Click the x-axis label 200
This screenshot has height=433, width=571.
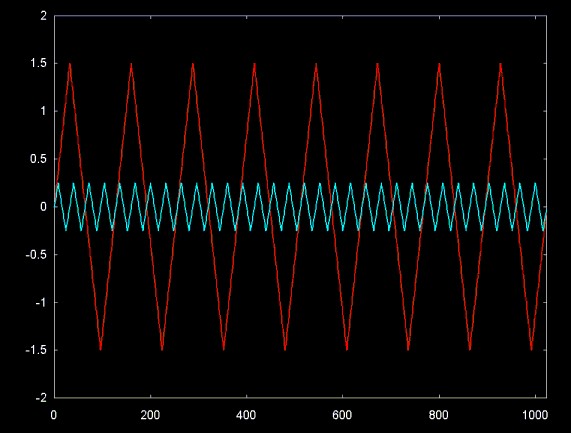[x=150, y=415]
